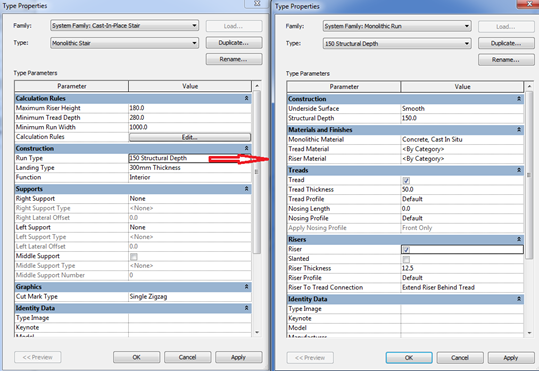Collapse the Construction section in Monolithic Run dialog
The image size is (539, 371).
point(519,99)
